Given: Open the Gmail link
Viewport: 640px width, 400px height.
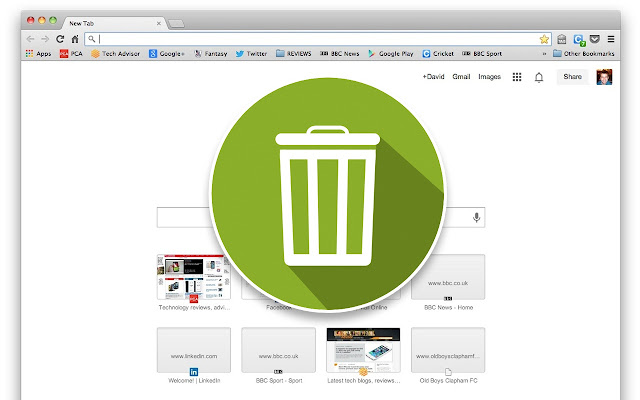Looking at the screenshot, I should 461,77.
